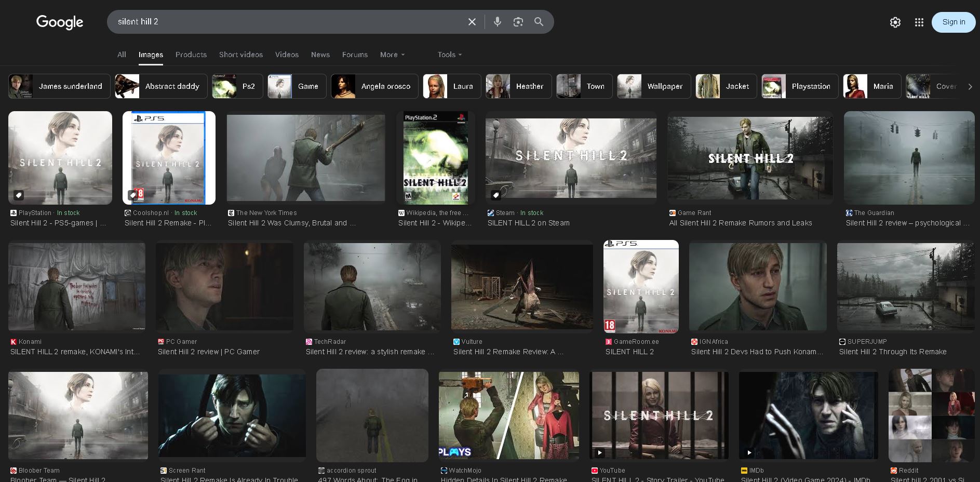
Task: Open Wikipedia PlayStation 2 cover art thumbnail
Action: (x=436, y=158)
